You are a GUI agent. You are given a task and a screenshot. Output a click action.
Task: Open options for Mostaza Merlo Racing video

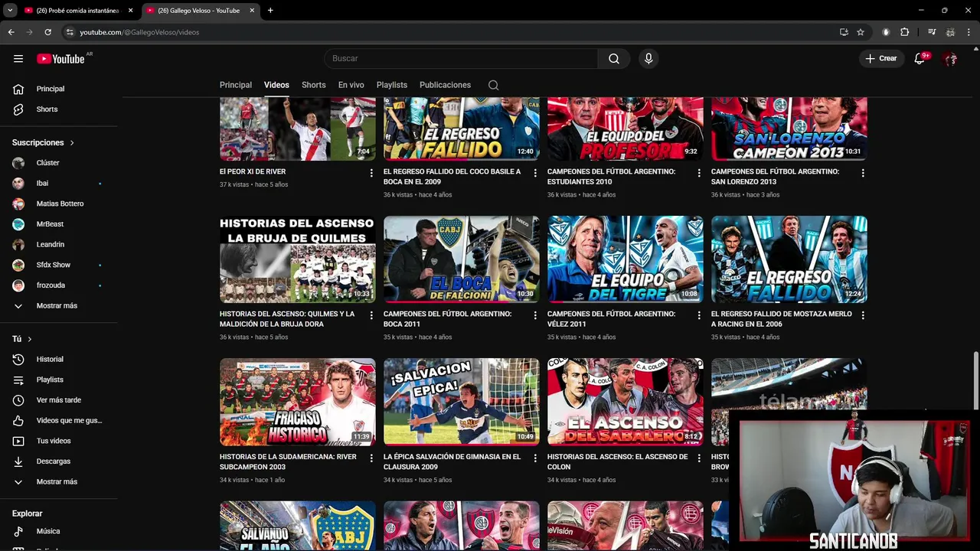click(x=863, y=315)
